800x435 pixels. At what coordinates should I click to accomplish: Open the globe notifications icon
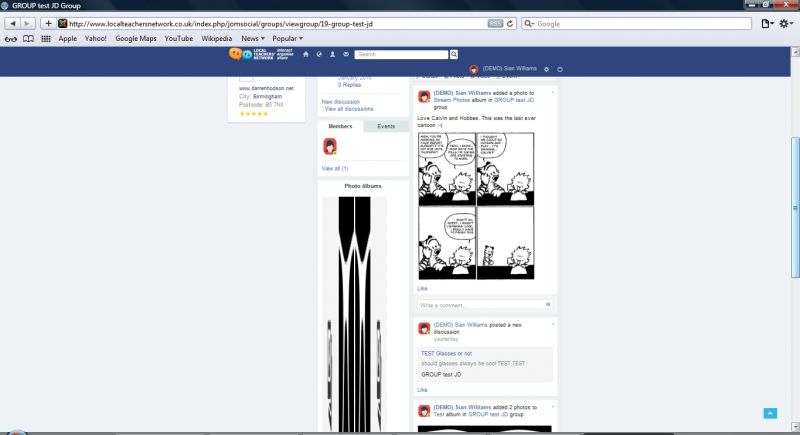[x=319, y=54]
